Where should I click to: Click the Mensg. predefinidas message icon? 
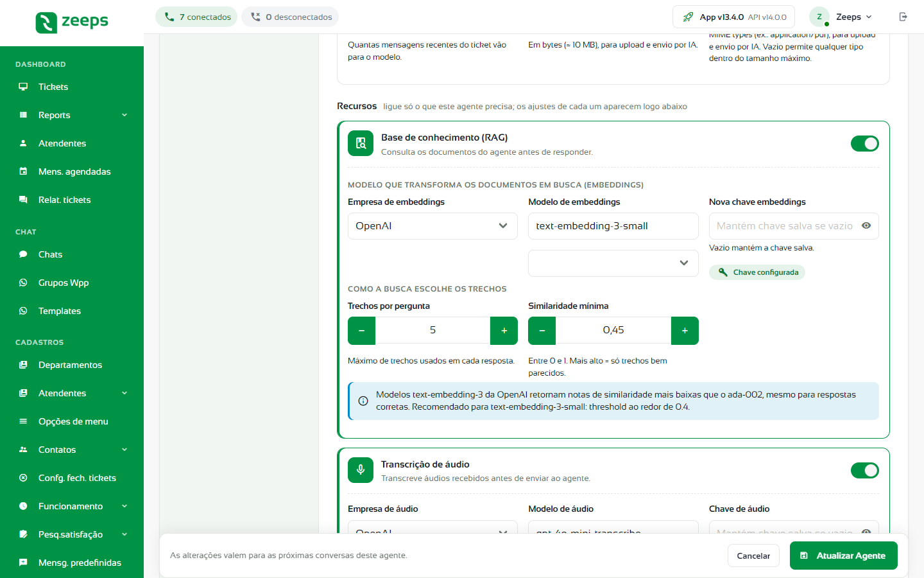(23, 563)
